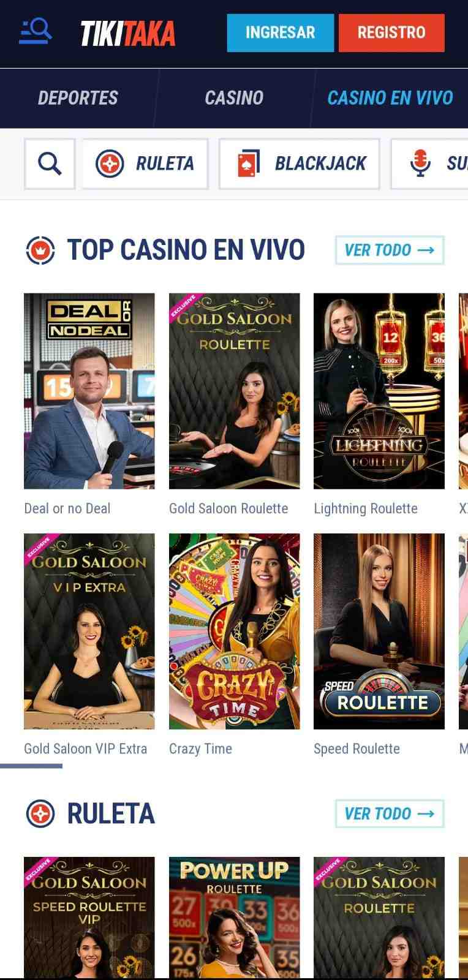Open the Crazy Time game thumbnail
This screenshot has width=468, height=980.
(235, 631)
